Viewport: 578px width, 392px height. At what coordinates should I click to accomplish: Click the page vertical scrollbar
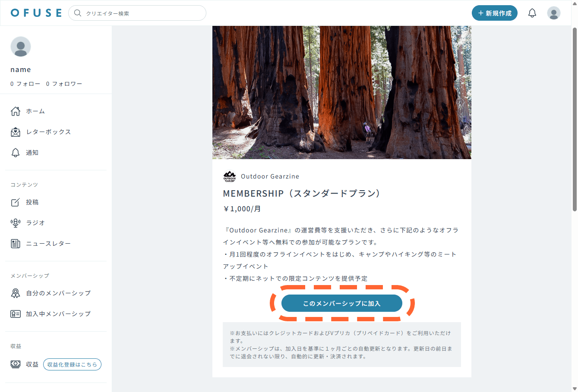click(574, 121)
